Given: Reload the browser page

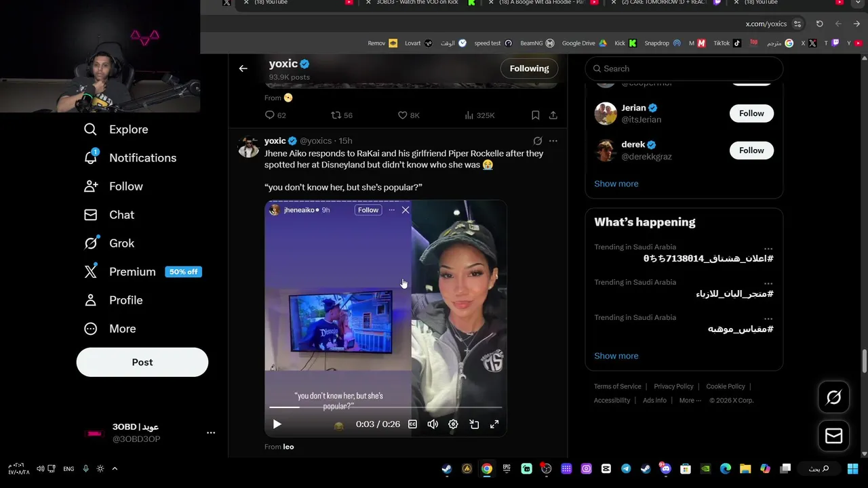Looking at the screenshot, I should coord(819,24).
